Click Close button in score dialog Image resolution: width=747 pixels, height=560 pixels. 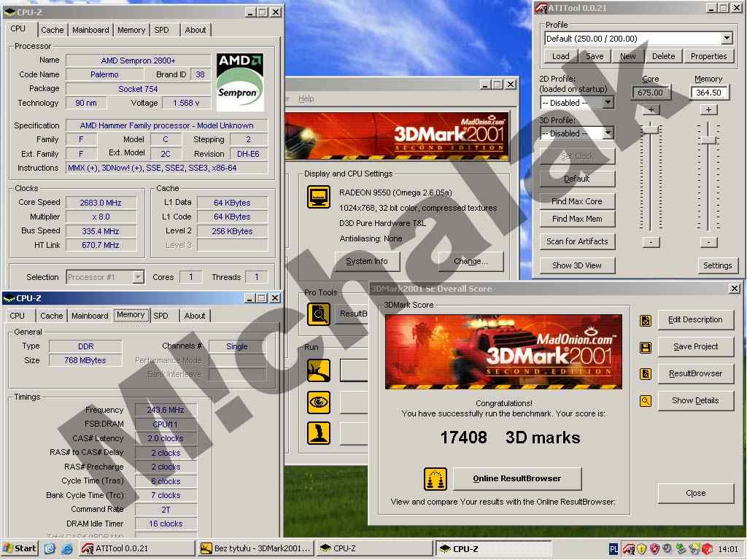coord(695,494)
